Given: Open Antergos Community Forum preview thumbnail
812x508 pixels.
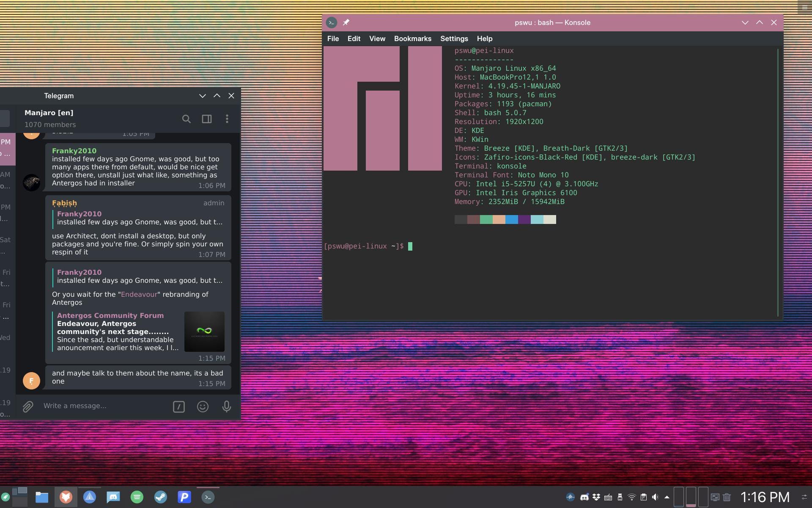Looking at the screenshot, I should tap(204, 331).
